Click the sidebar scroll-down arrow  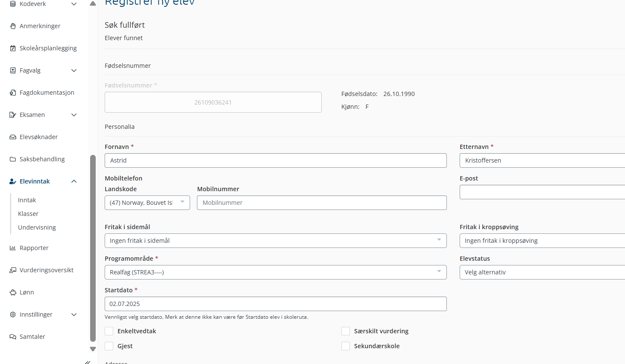93,349
